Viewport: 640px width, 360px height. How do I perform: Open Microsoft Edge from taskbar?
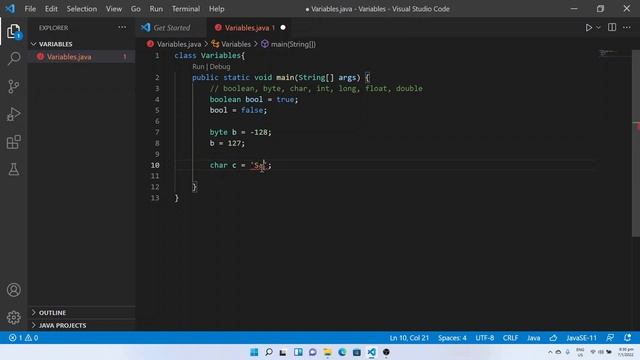point(342,352)
